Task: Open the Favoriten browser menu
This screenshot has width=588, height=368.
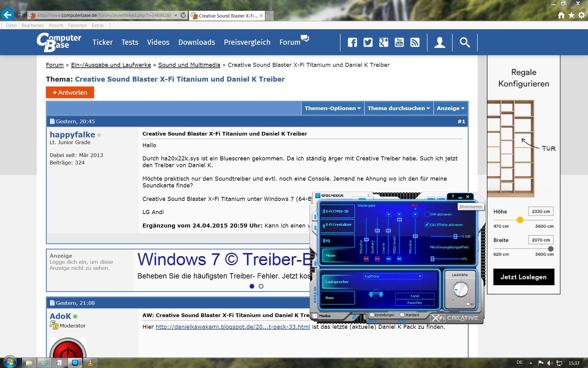Action: point(77,25)
